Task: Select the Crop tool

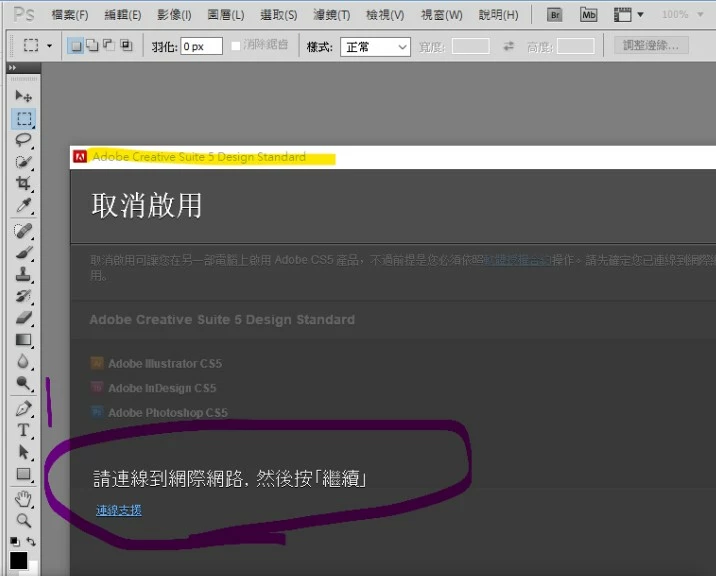Action: [x=23, y=184]
